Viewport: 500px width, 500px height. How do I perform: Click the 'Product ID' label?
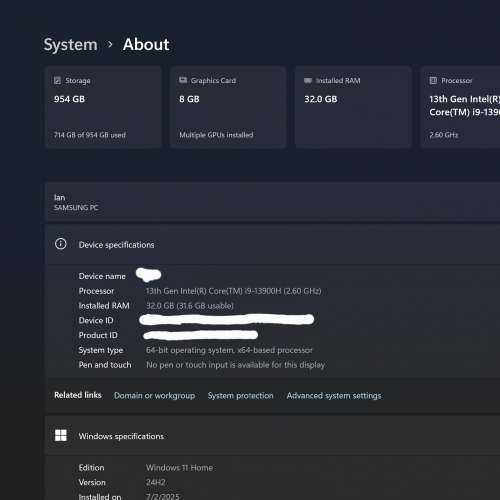click(98, 335)
